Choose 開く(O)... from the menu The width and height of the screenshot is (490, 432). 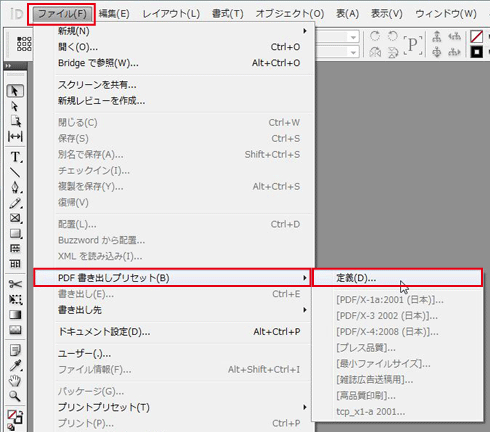tap(173, 47)
